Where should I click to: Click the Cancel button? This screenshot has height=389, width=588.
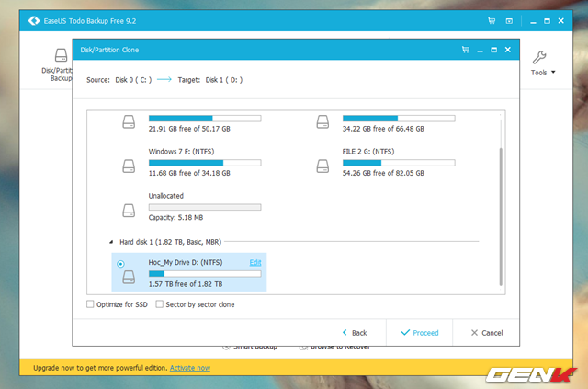point(486,333)
